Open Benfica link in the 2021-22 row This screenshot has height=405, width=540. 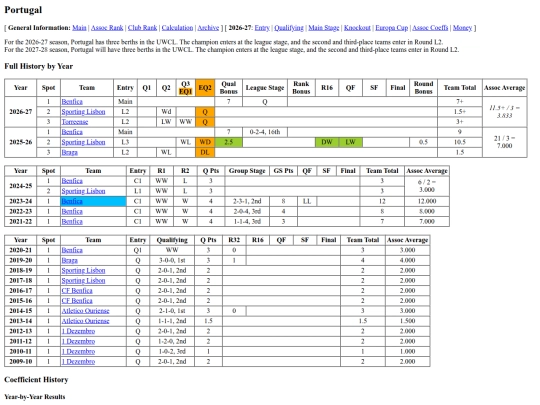[72, 221]
